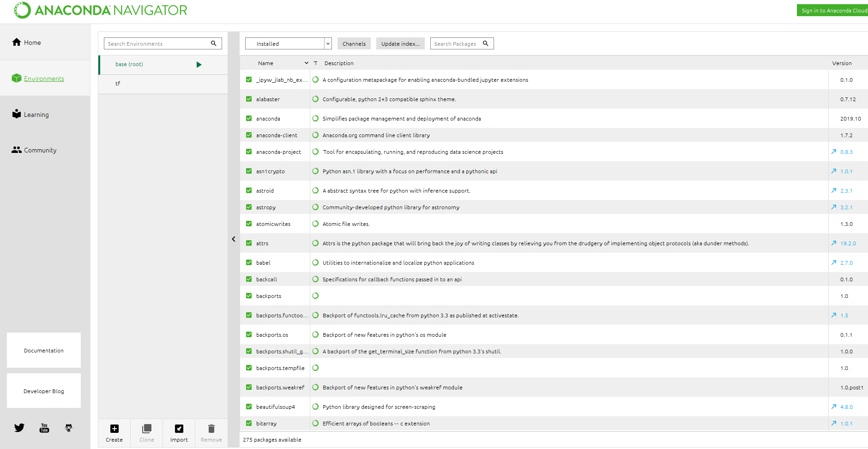
Task: Click the '275 packages available' status text
Action: coord(272,440)
